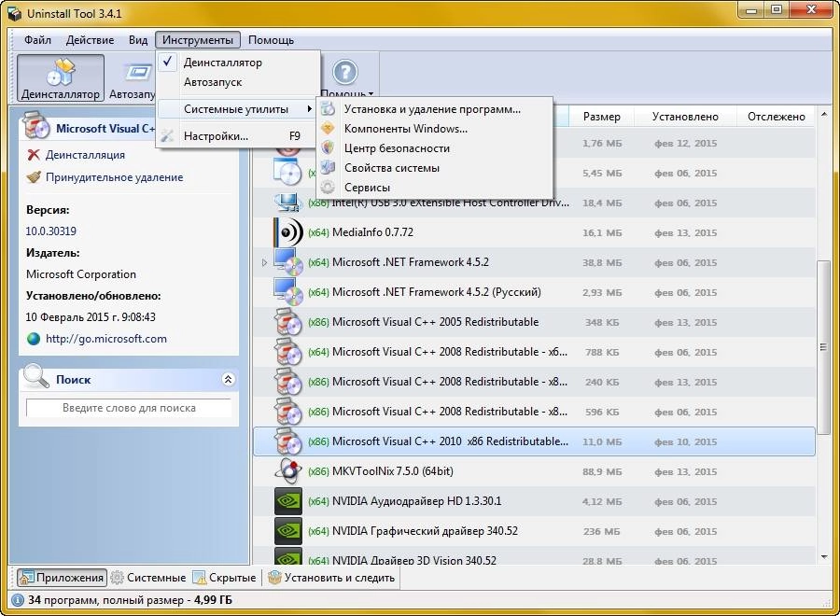Click the shield icon for Центр безопасности
The height and width of the screenshot is (616, 840).
click(328, 147)
